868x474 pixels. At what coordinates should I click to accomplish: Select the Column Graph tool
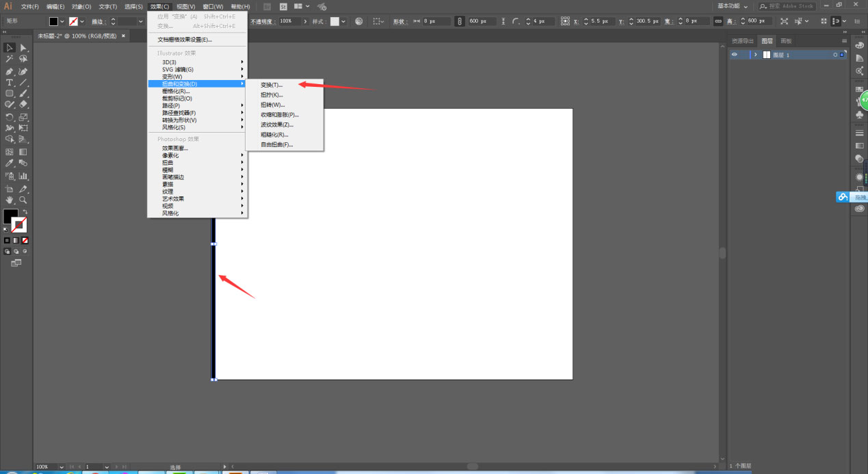23,176
